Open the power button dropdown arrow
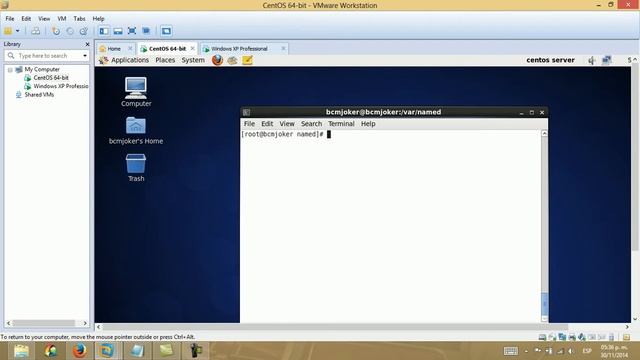This screenshot has width=640, height=360. tap(18, 31)
